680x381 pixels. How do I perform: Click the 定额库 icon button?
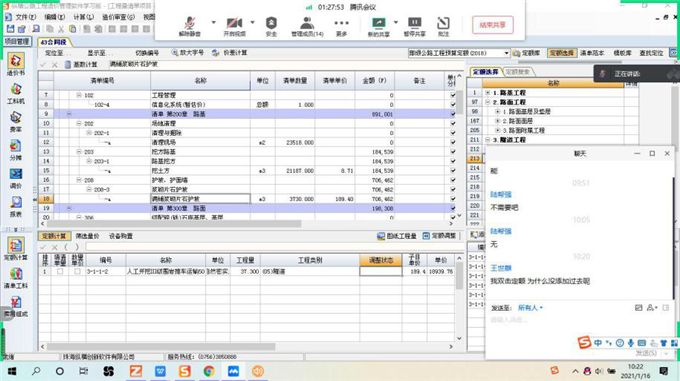tap(526, 53)
